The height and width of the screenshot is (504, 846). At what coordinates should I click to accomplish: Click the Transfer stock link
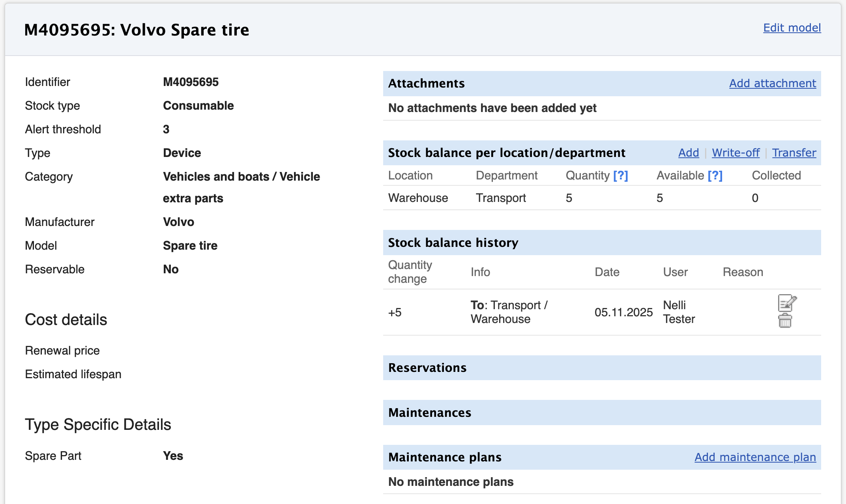click(x=794, y=153)
